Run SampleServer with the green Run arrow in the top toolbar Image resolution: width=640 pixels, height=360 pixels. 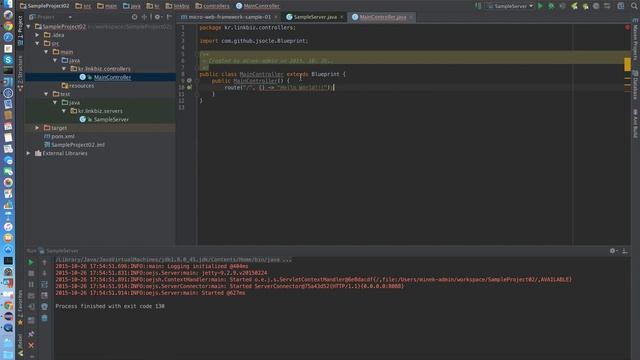(540, 6)
